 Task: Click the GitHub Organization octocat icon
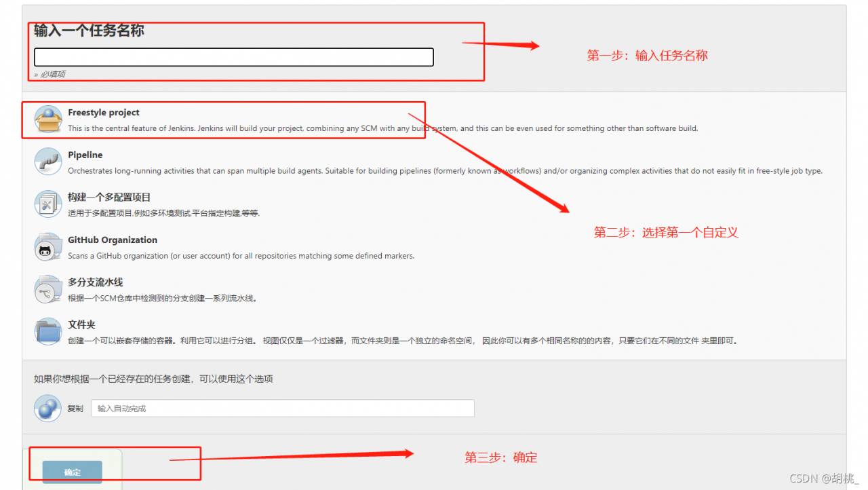coord(48,246)
